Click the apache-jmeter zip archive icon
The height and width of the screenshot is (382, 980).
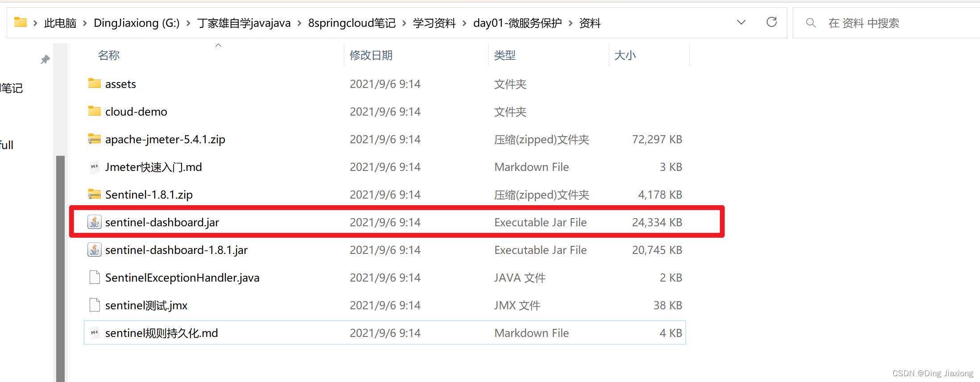click(x=94, y=139)
